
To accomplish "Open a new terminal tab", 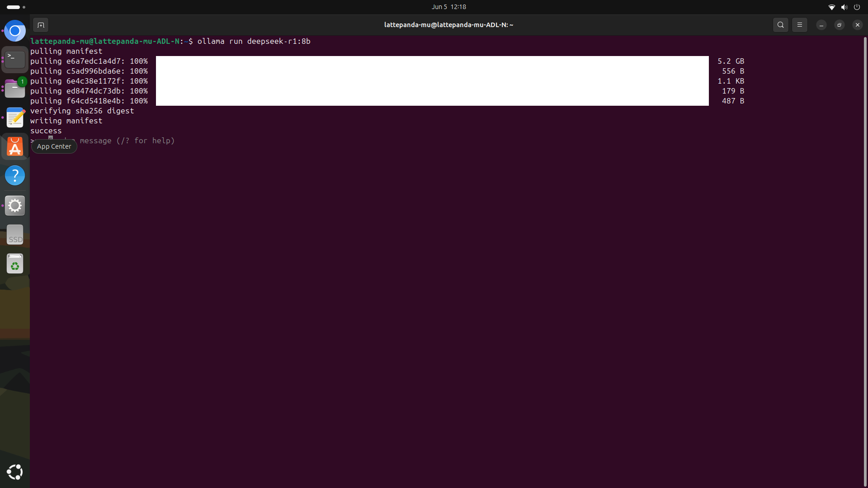I will 41,25.
